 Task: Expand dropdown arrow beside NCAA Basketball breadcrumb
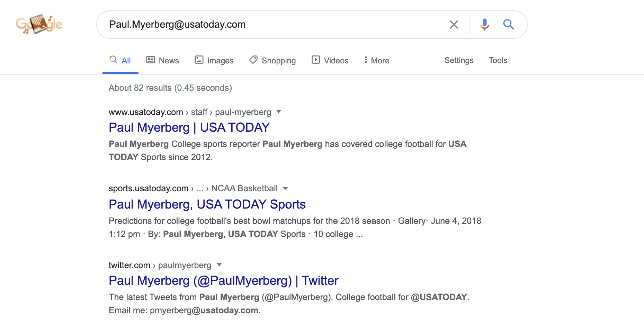[285, 188]
